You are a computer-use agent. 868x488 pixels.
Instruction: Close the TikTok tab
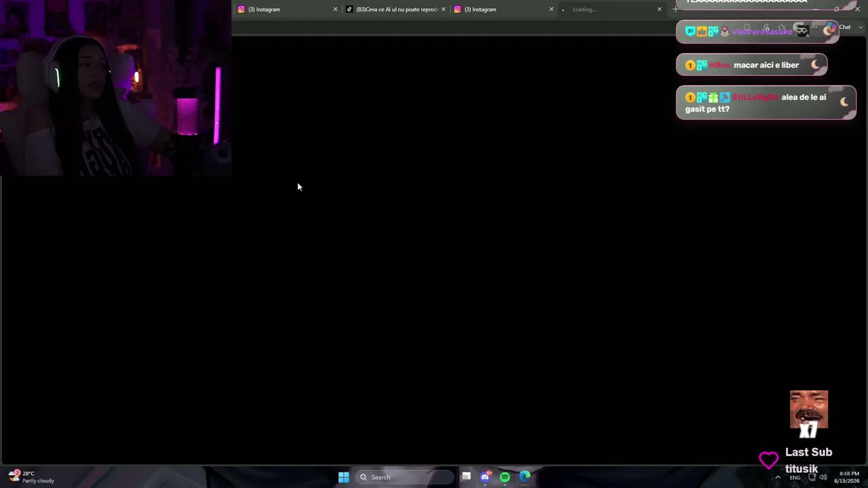[x=443, y=9]
